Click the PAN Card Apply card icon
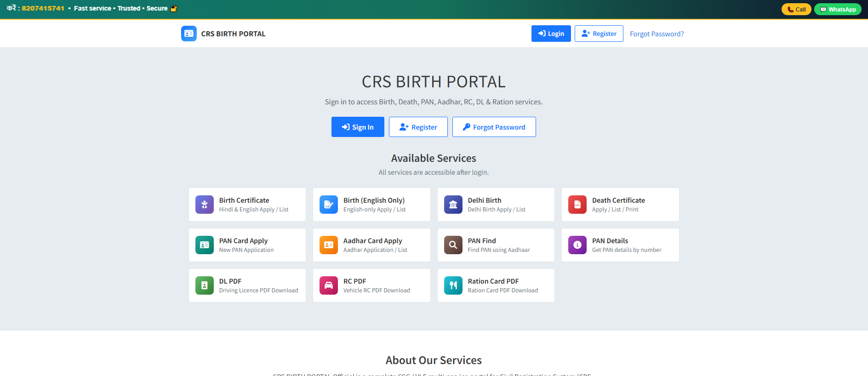 pos(205,245)
